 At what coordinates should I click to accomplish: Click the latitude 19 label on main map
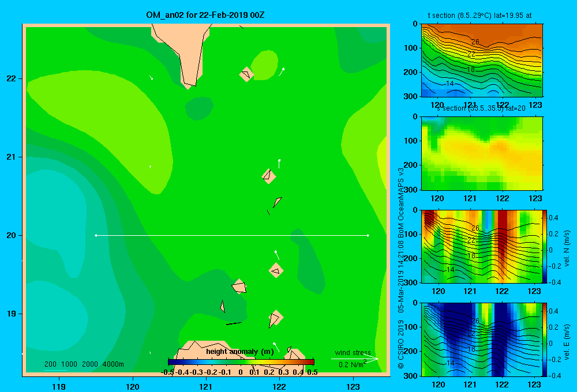(12, 314)
